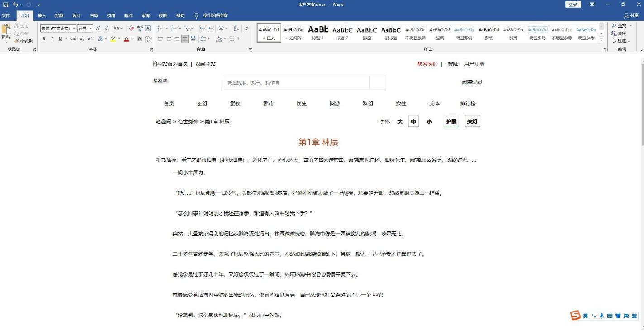Click the Format Painter (格式刷) icon
This screenshot has height=331, width=644.
click(x=23, y=41)
